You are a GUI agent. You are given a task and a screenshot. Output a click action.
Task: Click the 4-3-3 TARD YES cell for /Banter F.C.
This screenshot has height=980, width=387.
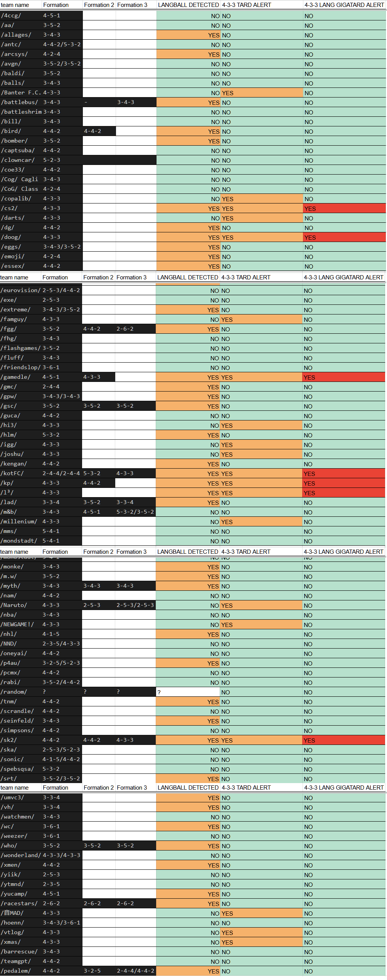262,93
